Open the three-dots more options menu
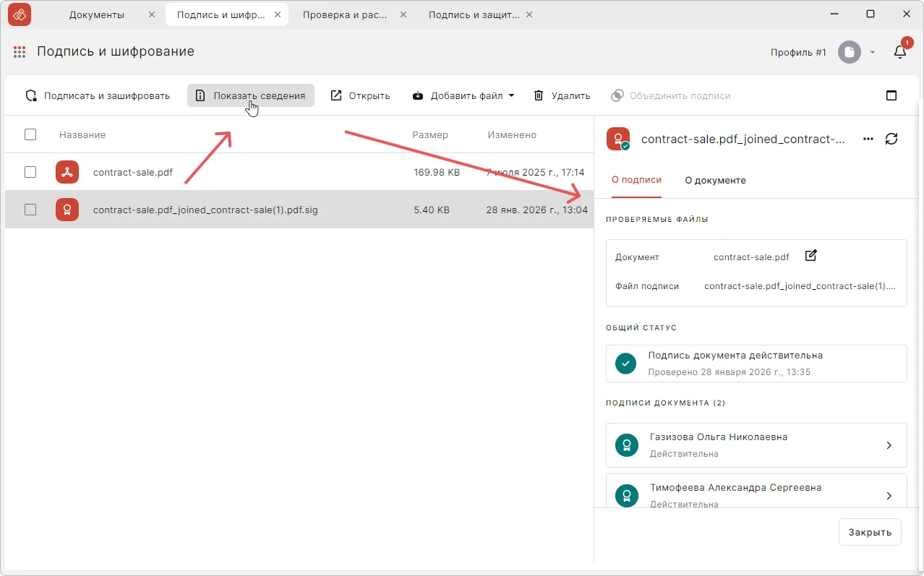The height and width of the screenshot is (576, 924). [868, 139]
